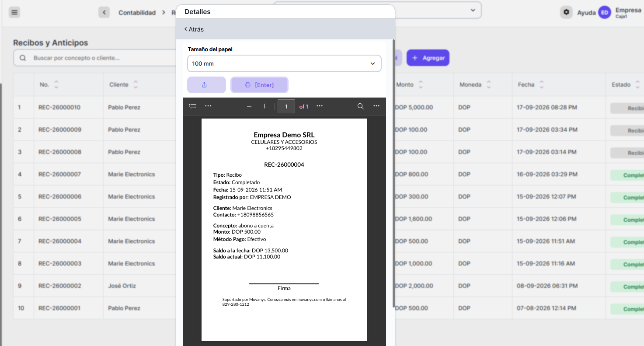Focus the PDF page number field
This screenshot has height=346, width=644.
point(286,106)
